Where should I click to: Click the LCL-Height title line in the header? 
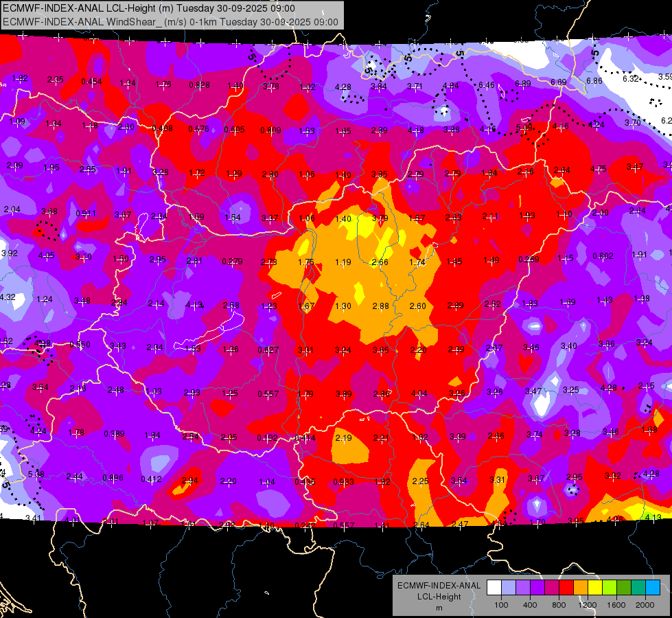pos(149,8)
